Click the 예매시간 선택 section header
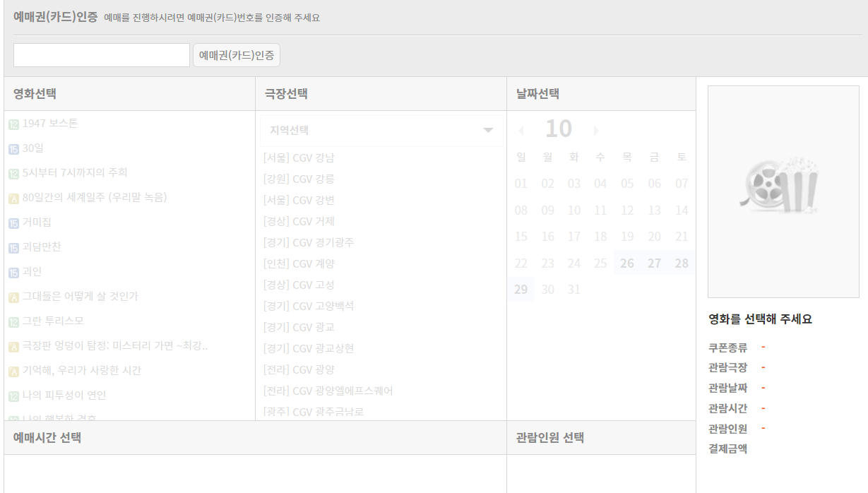The width and height of the screenshot is (868, 493). 47,438
